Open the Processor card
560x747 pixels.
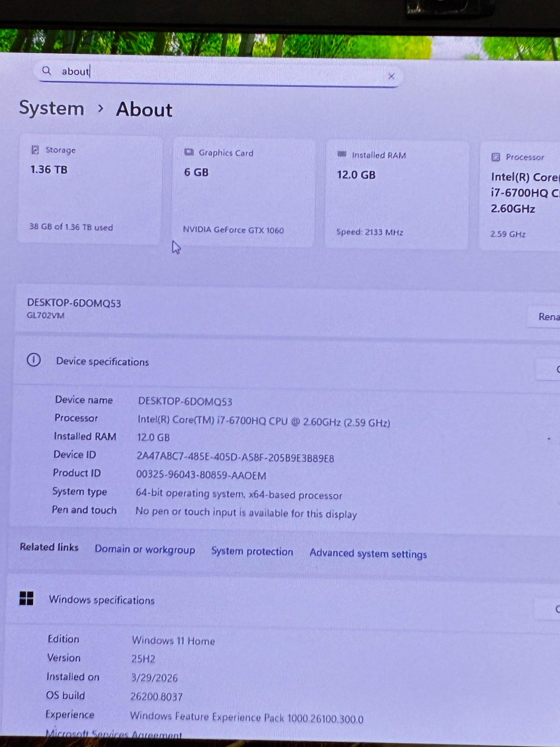point(520,196)
